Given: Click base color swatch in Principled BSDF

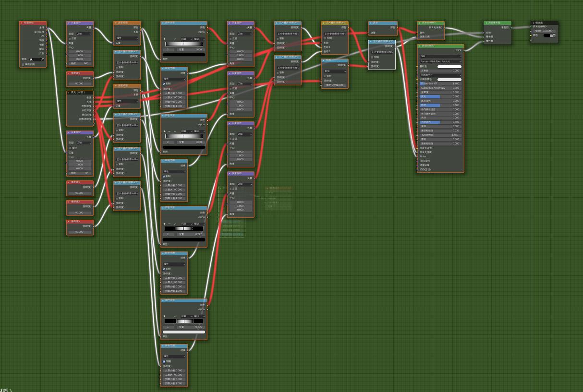Looking at the screenshot, I should click(x=449, y=66).
